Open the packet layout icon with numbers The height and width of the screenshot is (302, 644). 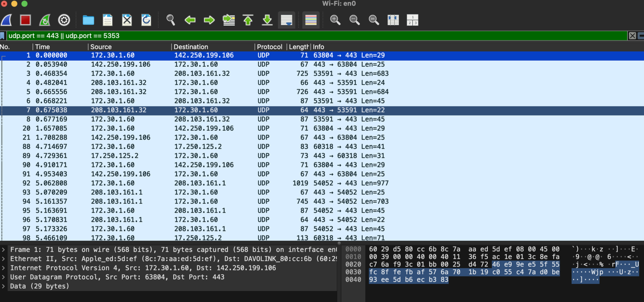click(x=412, y=20)
